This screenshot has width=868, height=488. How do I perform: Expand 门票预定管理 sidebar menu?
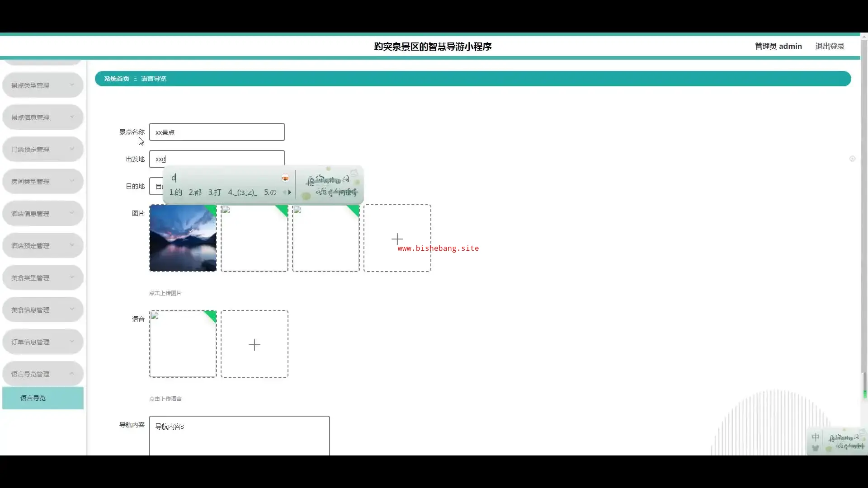[x=42, y=149]
